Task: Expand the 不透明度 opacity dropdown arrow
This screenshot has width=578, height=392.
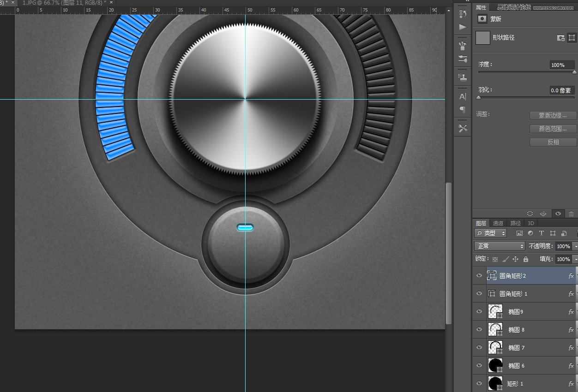Action: pos(575,247)
